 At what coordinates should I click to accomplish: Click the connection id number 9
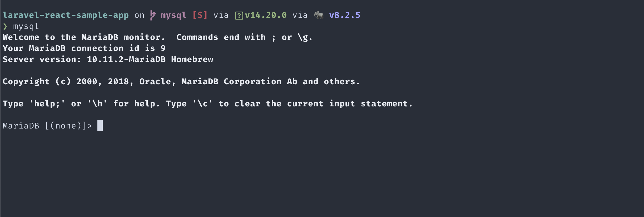[x=163, y=48]
